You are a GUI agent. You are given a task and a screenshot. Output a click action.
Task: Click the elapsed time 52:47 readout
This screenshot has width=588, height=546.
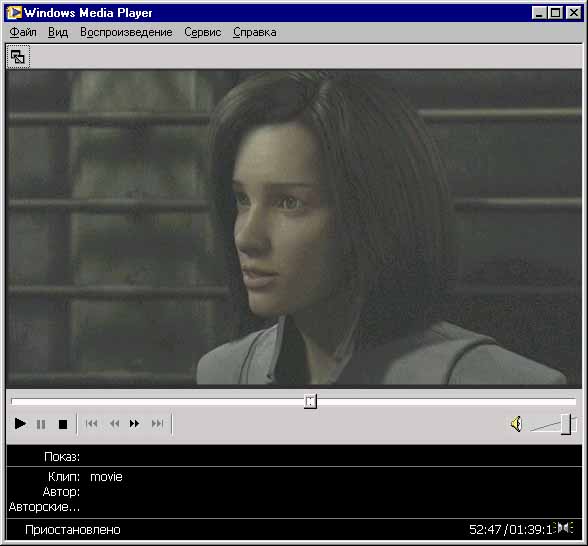(x=485, y=530)
